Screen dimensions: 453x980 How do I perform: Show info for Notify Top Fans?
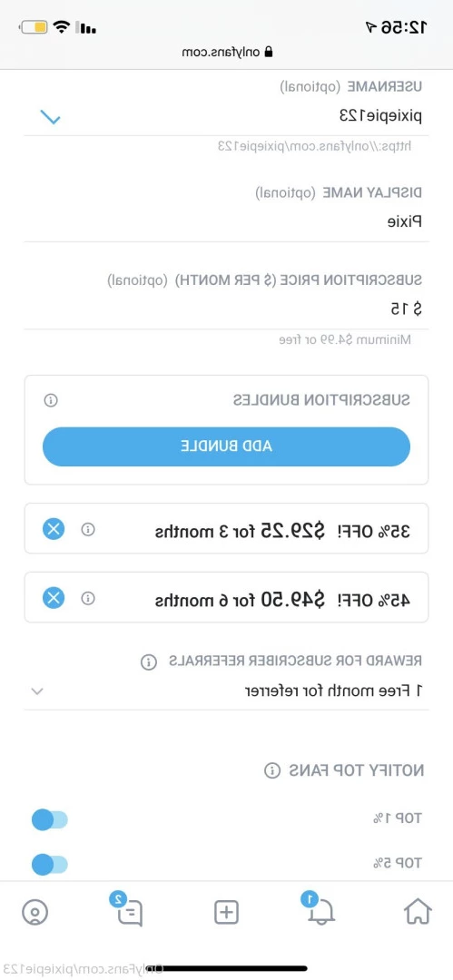click(271, 770)
